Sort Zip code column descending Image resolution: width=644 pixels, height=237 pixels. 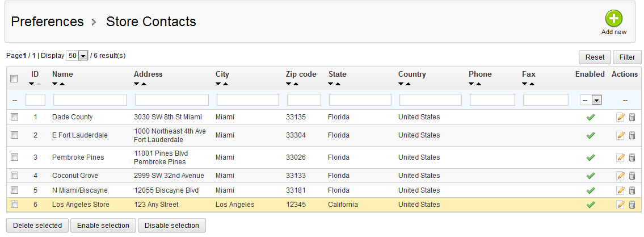click(x=289, y=84)
